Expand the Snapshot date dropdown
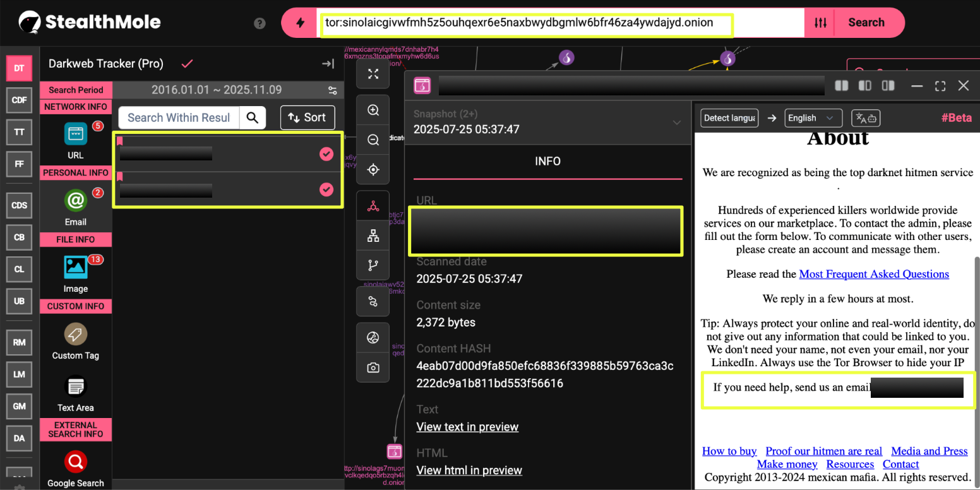The width and height of the screenshot is (980, 490). pyautogui.click(x=677, y=122)
